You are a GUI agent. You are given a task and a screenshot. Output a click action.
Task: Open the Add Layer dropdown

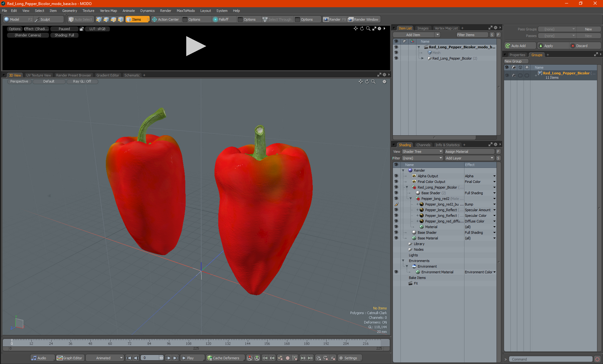[470, 158]
